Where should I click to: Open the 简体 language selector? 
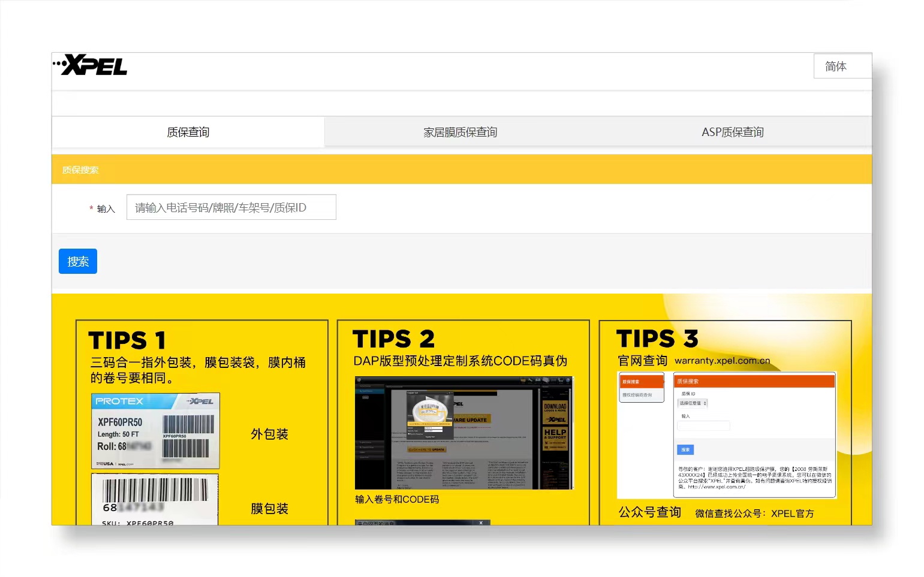pos(842,66)
